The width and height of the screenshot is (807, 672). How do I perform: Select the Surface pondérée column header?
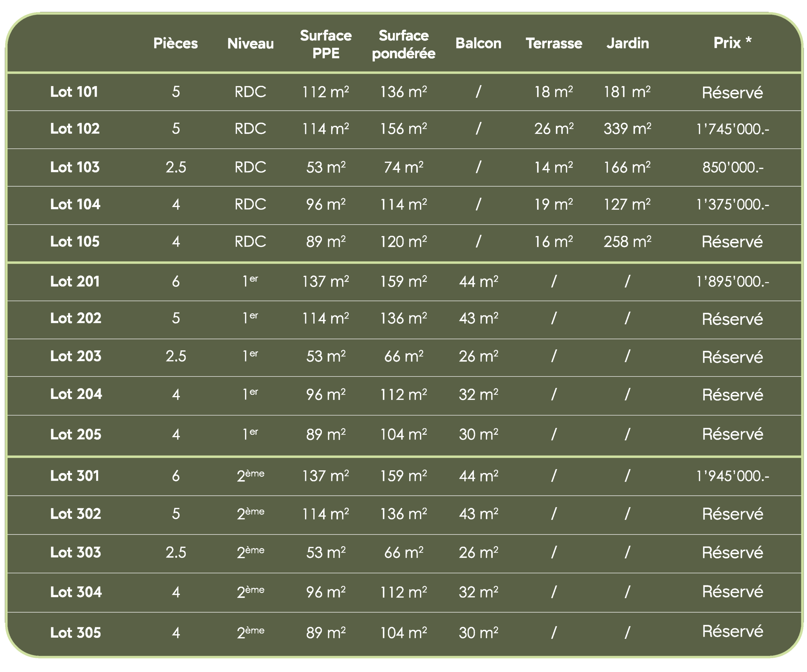(x=403, y=44)
